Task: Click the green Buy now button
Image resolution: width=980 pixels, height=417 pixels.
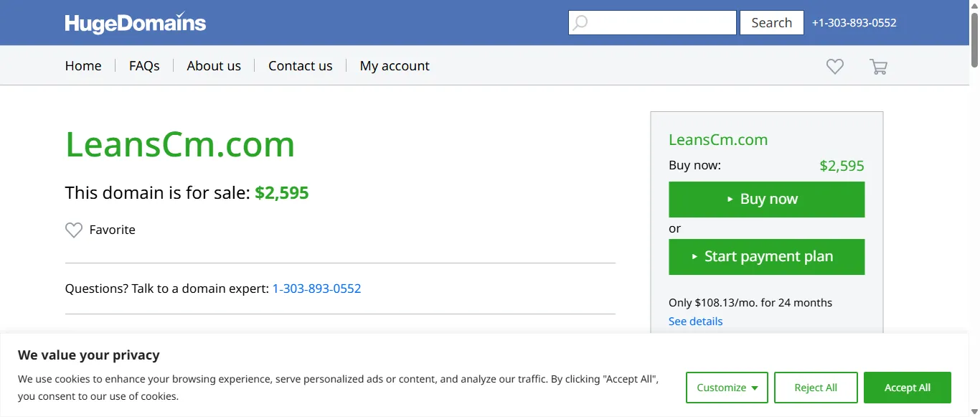Action: click(766, 200)
